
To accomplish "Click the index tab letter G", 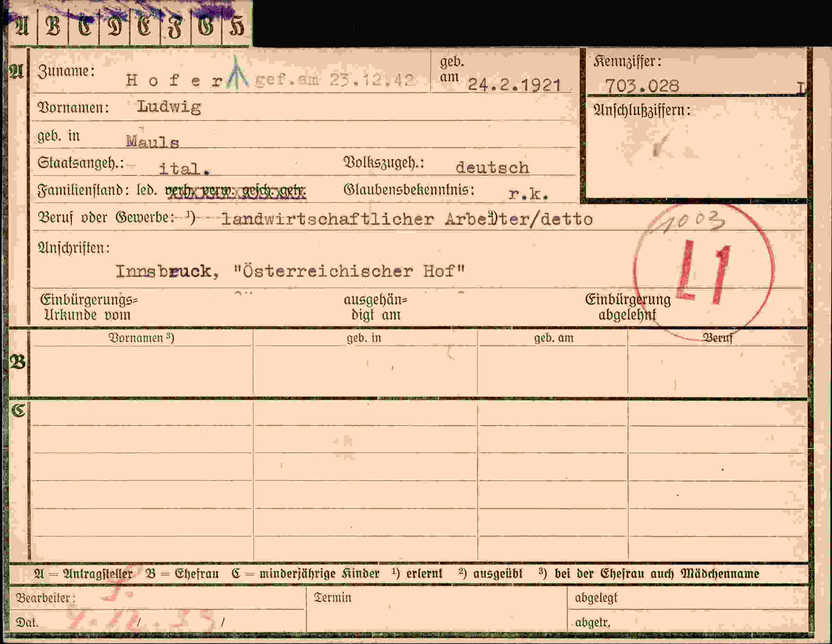I will 206,27.
